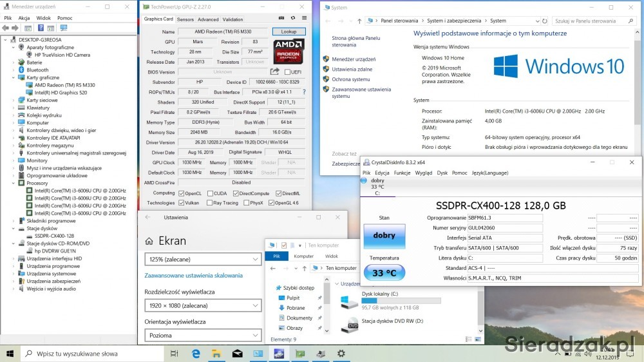The image size is (644, 362).
Task: Click the Dysk lokalny (C:) drive icon
Action: 349,301
